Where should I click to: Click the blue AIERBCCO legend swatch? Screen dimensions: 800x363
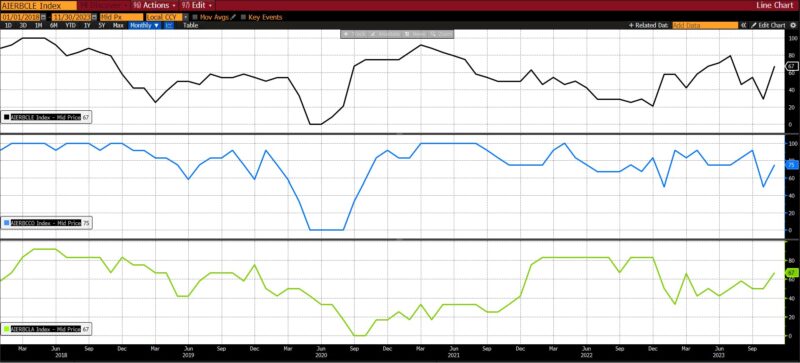6,223
